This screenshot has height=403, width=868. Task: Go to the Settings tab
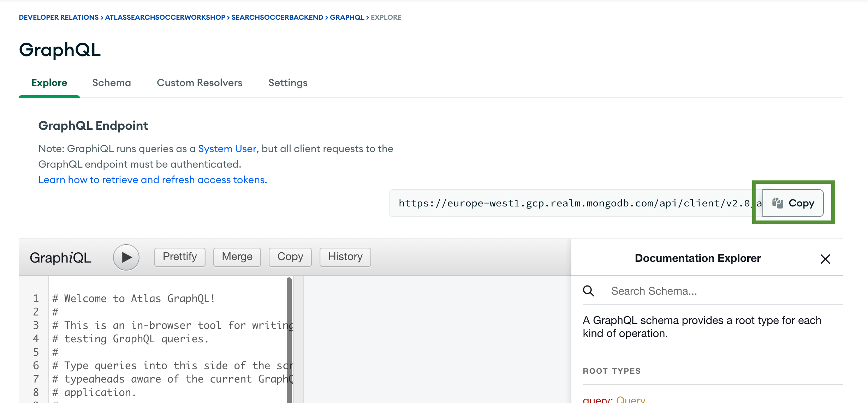pos(288,83)
